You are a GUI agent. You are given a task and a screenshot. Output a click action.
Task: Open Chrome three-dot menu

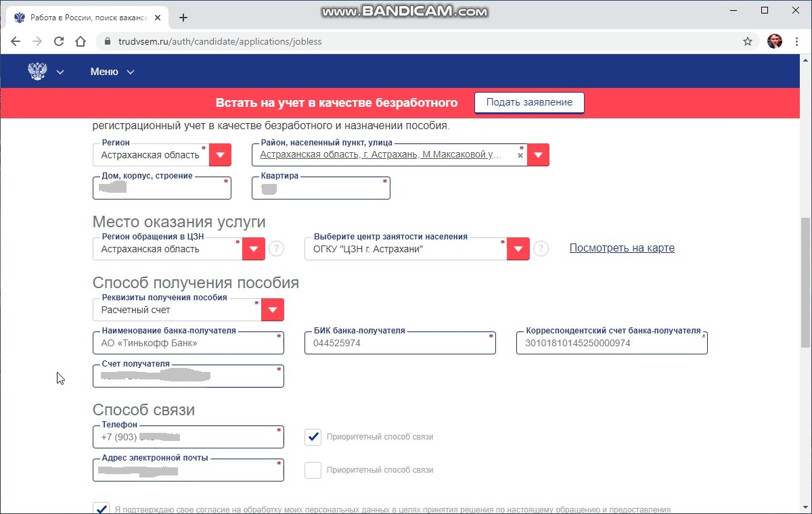(x=797, y=41)
